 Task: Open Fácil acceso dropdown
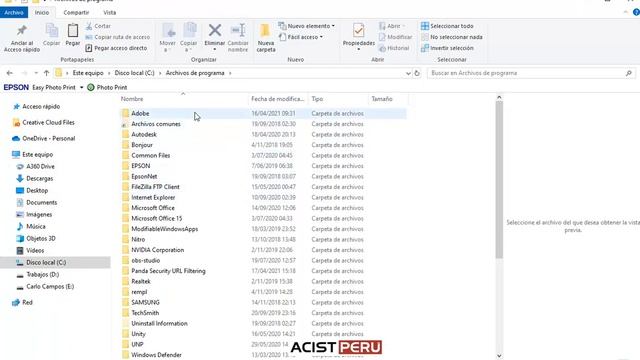point(301,37)
